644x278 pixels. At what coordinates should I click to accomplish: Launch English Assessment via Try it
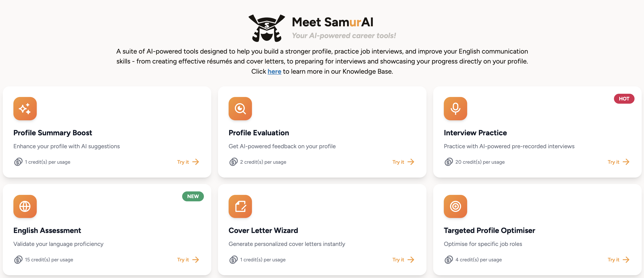coord(188,260)
